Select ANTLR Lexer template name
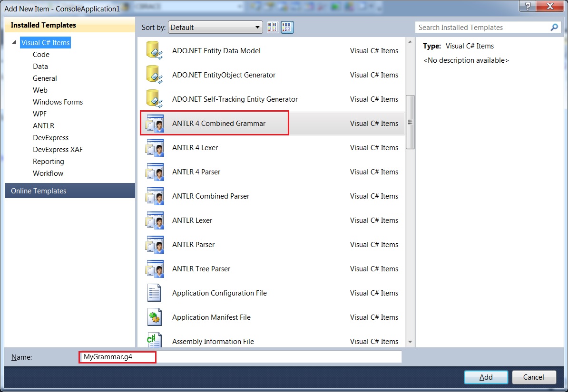568x392 pixels. pos(192,220)
